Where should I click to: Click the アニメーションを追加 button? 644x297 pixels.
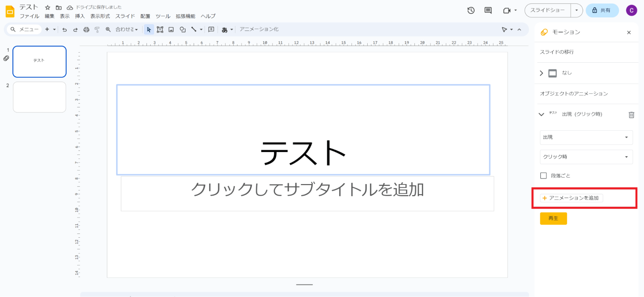coord(571,198)
